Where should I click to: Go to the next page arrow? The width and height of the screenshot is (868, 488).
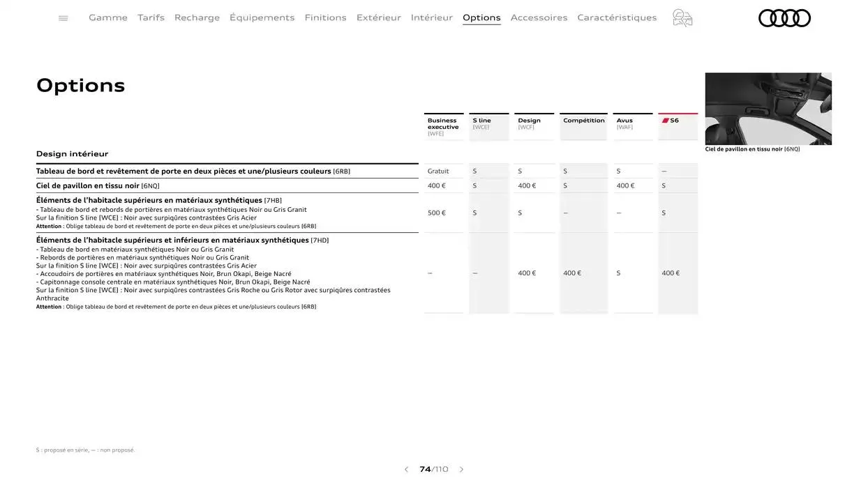(461, 468)
